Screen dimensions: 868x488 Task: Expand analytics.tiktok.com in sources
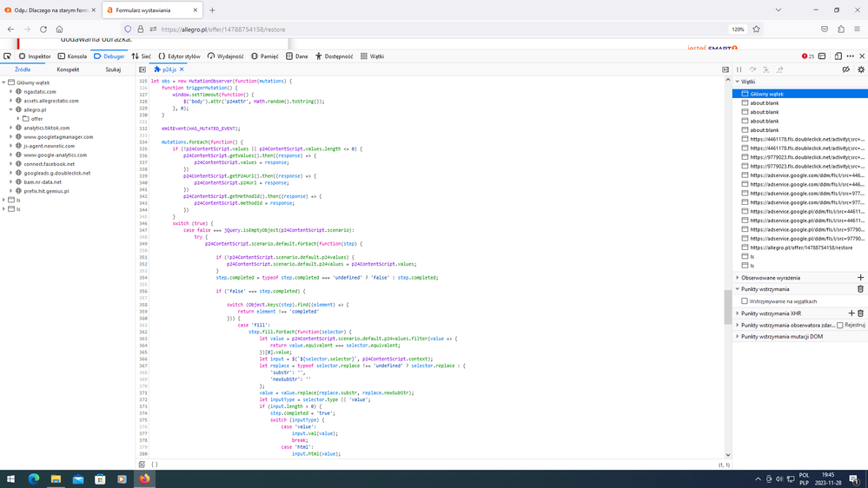[x=10, y=128]
